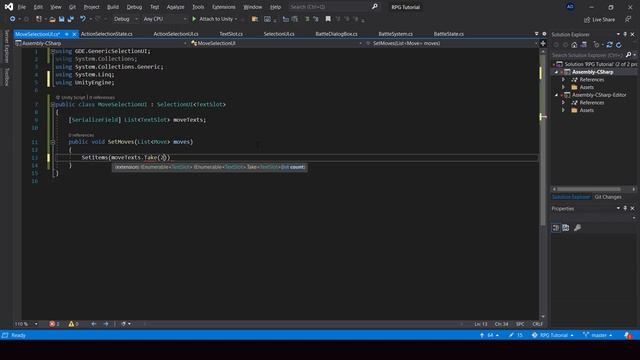
Task: Click the Save file toolbar icon
Action: (62, 19)
